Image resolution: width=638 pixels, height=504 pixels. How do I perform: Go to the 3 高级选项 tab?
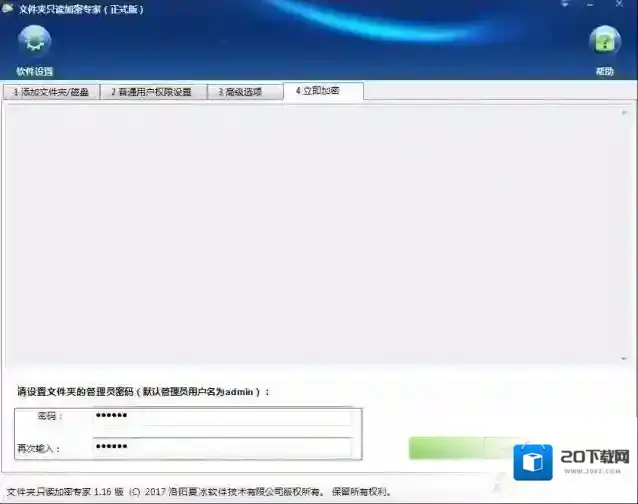pos(241,92)
